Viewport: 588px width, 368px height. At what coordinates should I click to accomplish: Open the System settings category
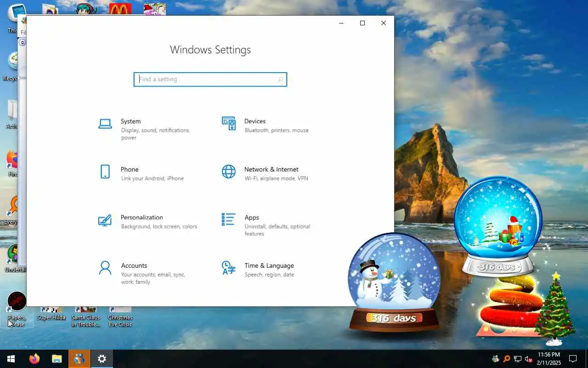(x=148, y=129)
